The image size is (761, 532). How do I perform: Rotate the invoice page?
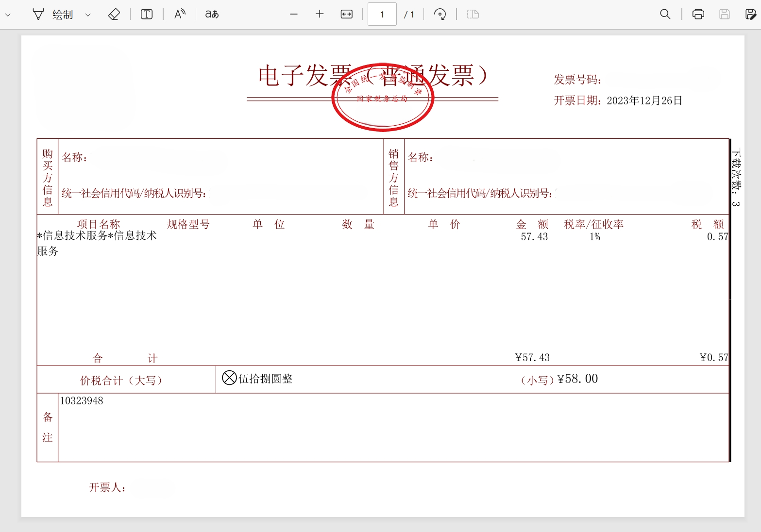[440, 14]
